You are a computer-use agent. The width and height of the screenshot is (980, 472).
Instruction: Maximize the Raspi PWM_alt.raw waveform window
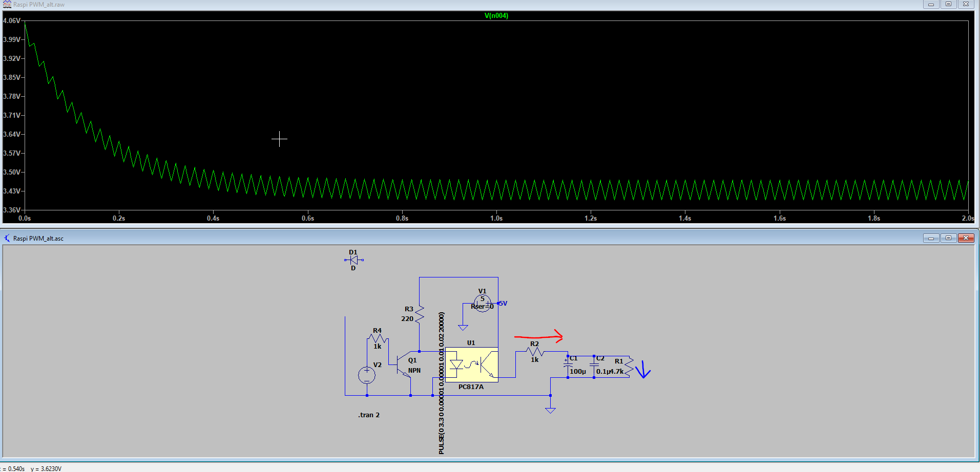tap(948, 4)
